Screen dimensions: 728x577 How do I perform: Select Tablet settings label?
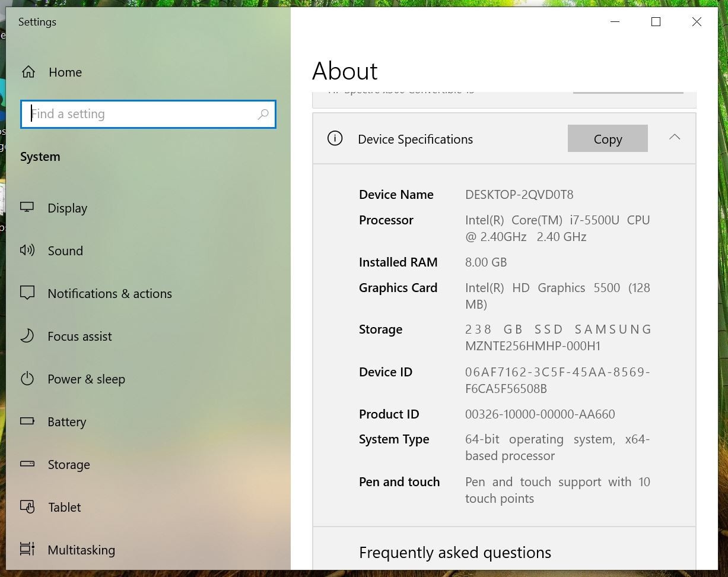64,507
